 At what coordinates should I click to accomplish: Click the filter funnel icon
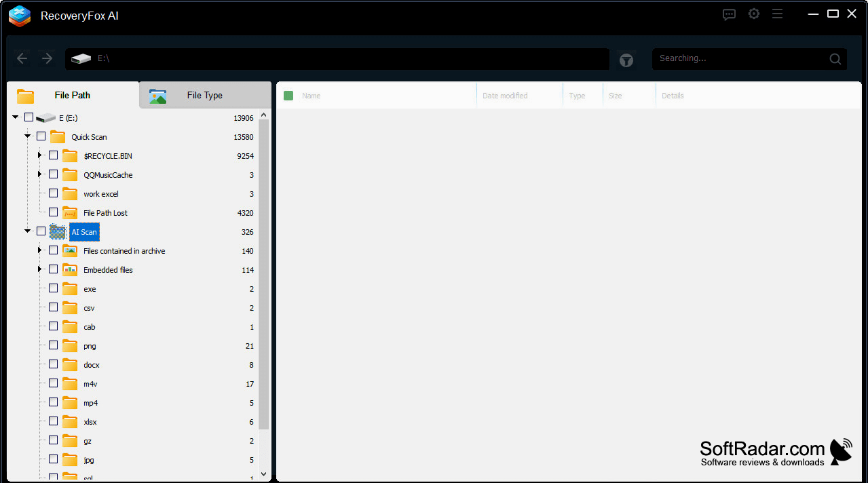(x=626, y=60)
